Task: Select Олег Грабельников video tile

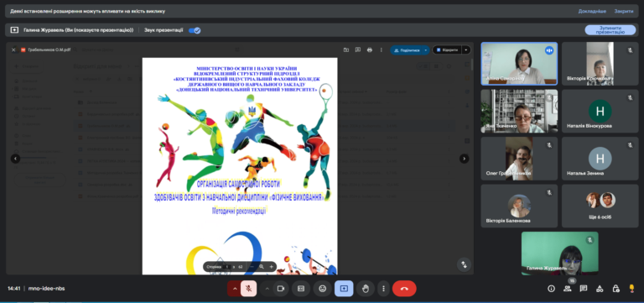Action: coord(519,159)
